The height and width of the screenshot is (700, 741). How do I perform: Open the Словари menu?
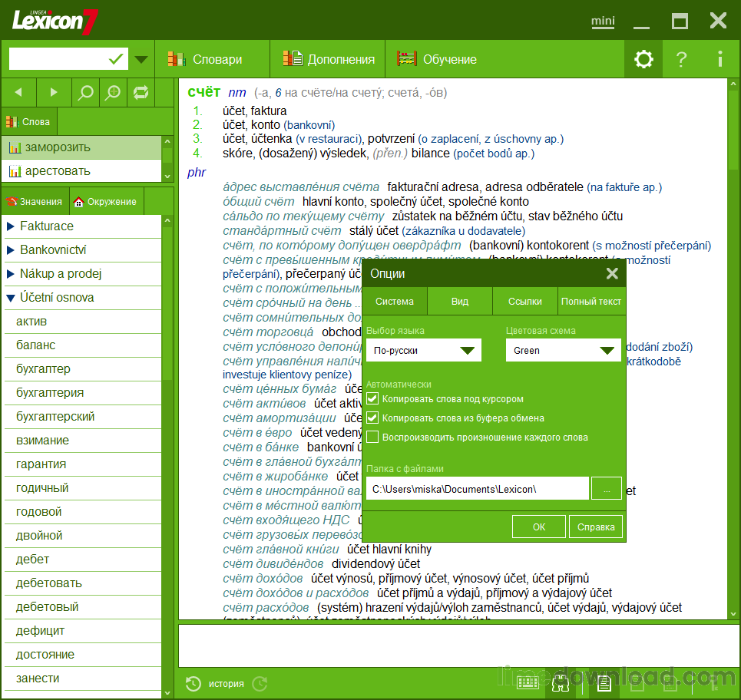207,59
